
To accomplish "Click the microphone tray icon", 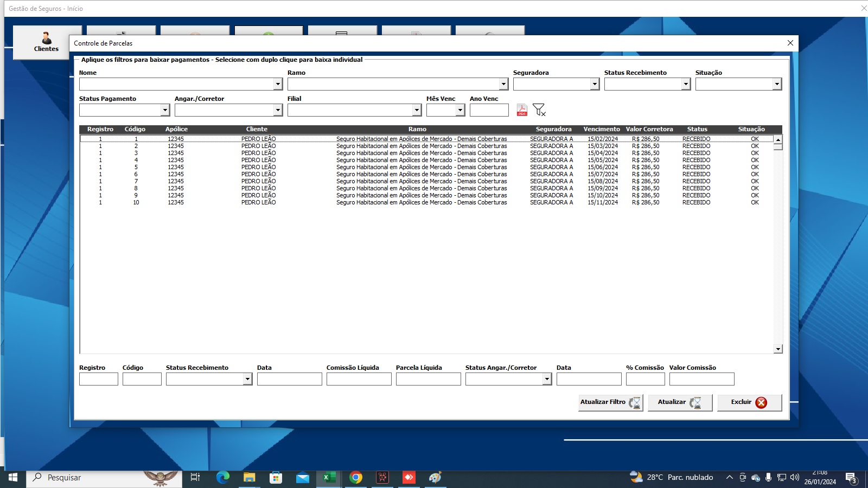I will click(x=768, y=477).
